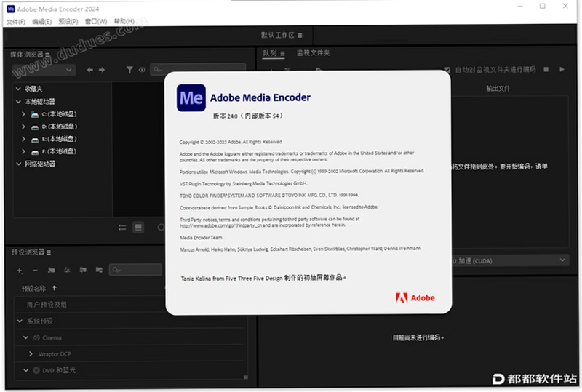Start the queue with play button
Viewport: 582px width, 392px height.
pos(562,69)
